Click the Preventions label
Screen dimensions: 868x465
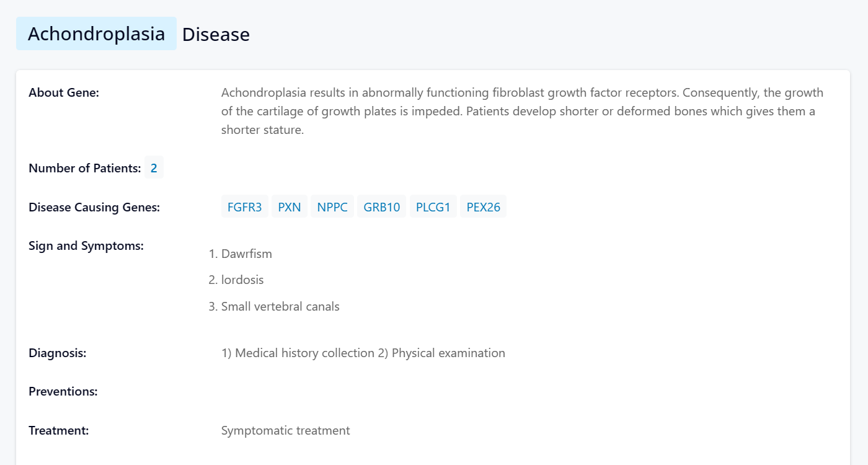pos(63,392)
